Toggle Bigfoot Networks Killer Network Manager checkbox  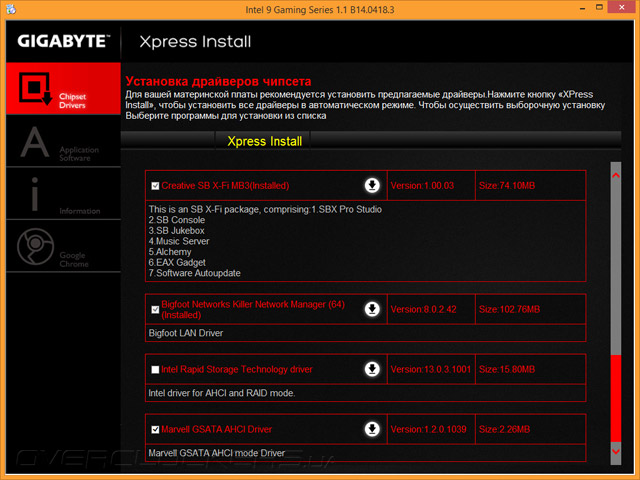click(155, 309)
